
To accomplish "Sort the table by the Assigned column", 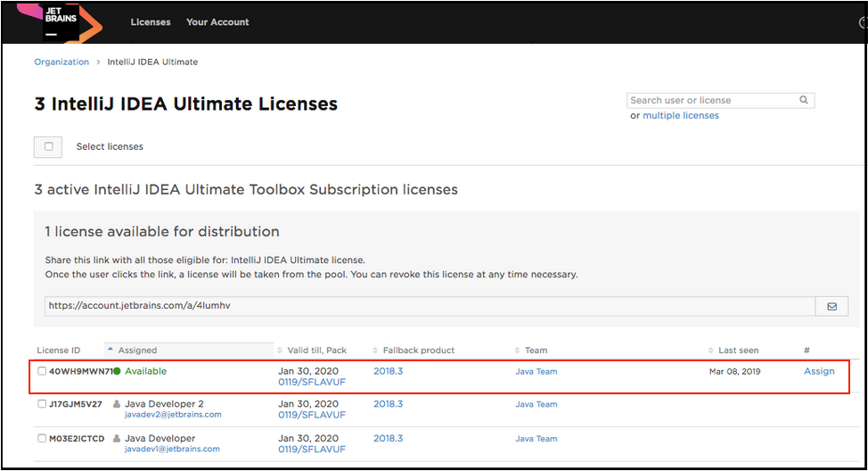I will (x=137, y=351).
